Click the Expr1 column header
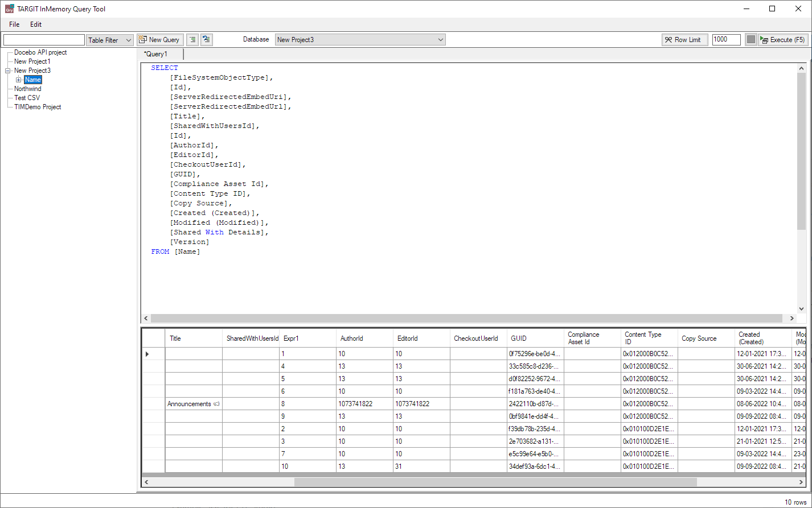This screenshot has height=508, width=812. pyautogui.click(x=307, y=338)
